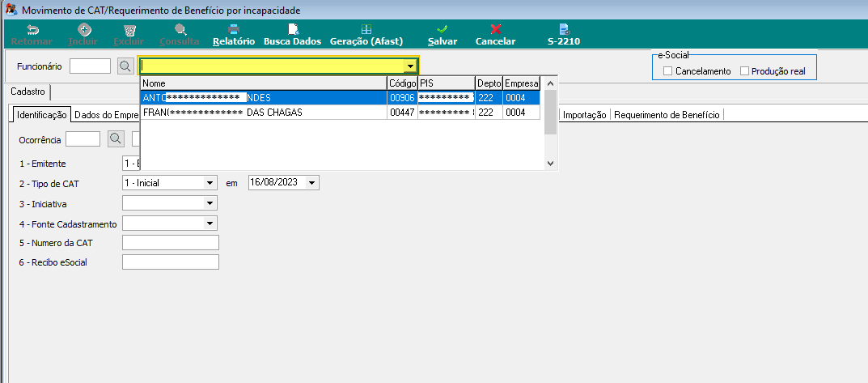Open the Tipo de CAT dropdown
868x383 pixels.
click(x=210, y=182)
